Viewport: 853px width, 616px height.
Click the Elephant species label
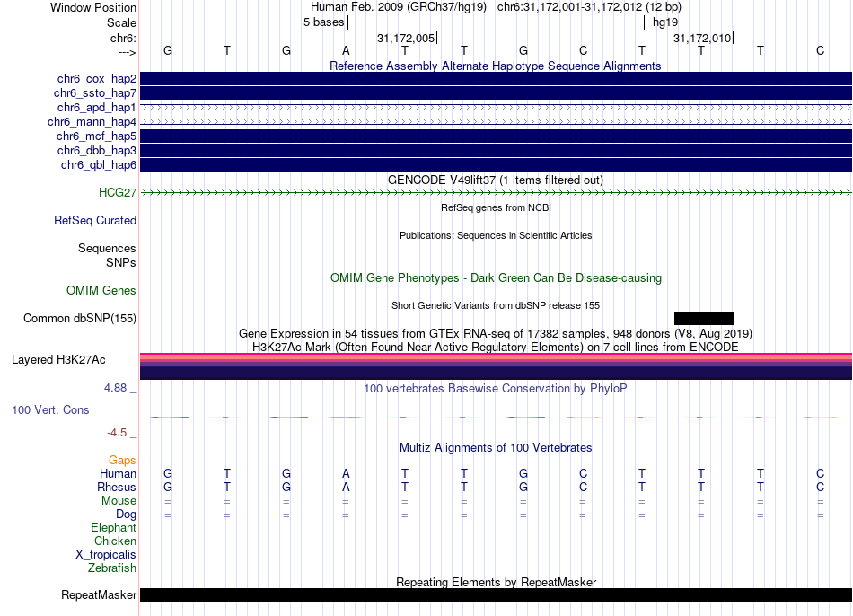click(114, 528)
